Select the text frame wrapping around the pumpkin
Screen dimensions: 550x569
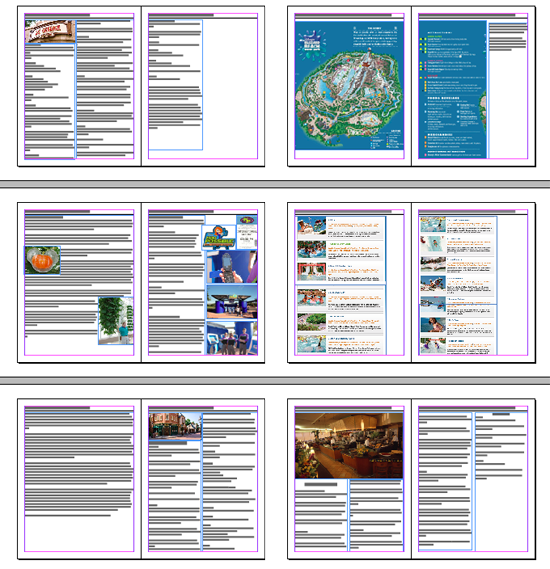[79, 277]
